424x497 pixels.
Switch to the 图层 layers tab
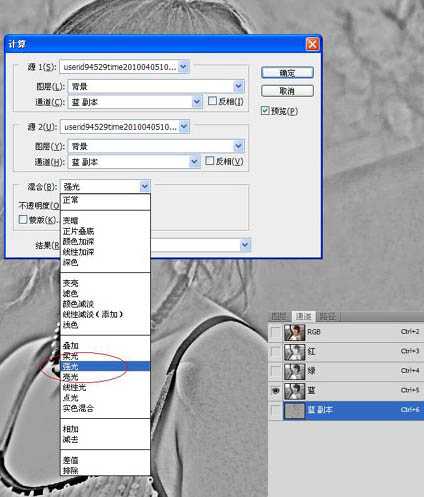point(279,316)
